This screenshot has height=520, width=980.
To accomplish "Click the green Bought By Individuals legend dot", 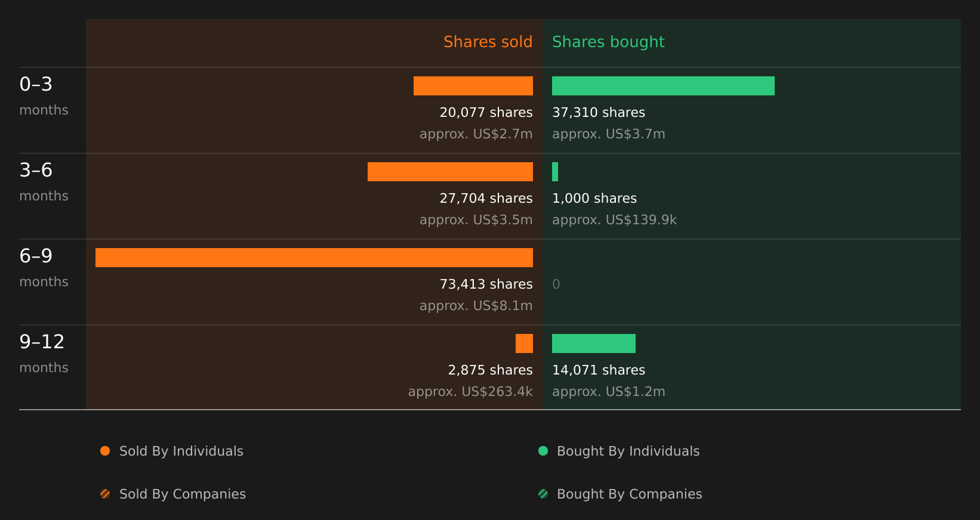I will point(543,451).
